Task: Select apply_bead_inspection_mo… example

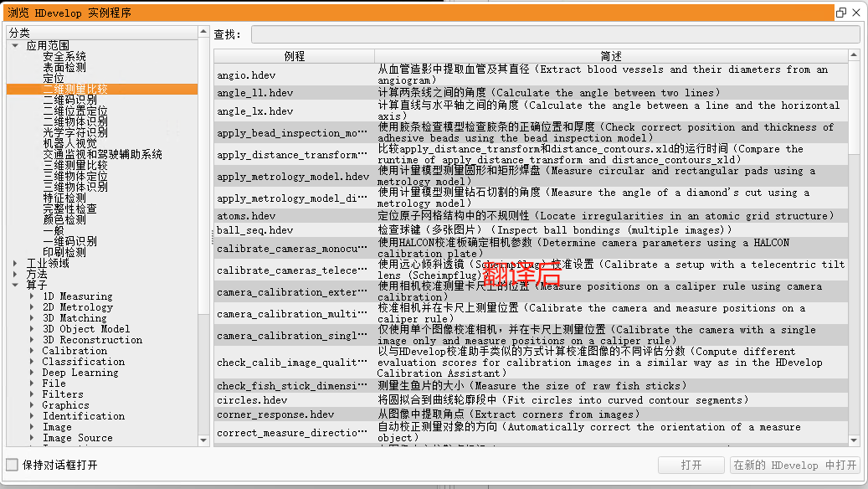Action: pos(292,132)
